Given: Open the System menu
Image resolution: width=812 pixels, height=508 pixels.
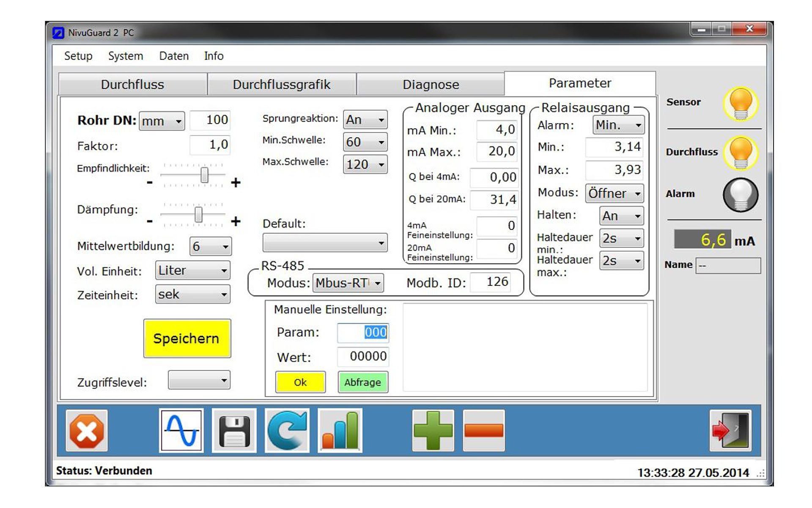Looking at the screenshot, I should coord(126,56).
